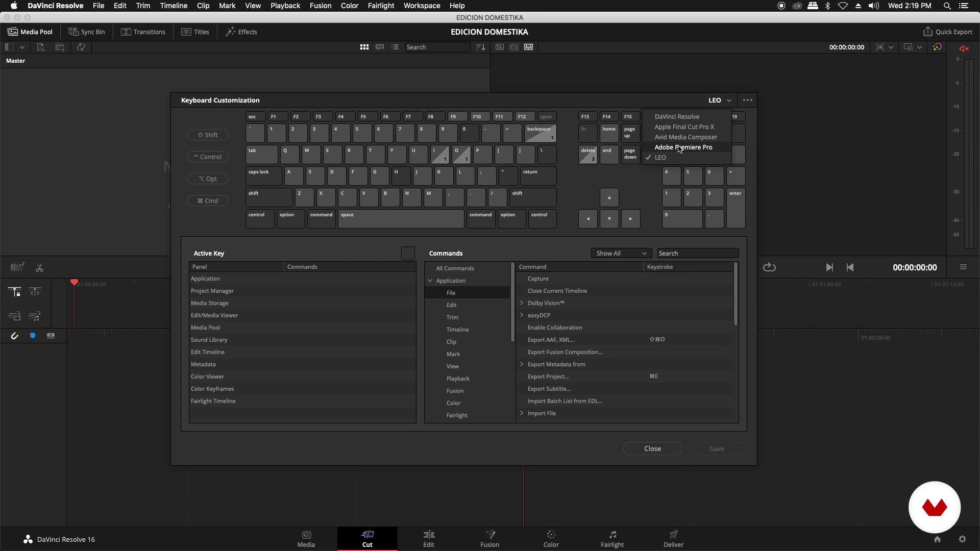Jump to the next clip

click(829, 267)
